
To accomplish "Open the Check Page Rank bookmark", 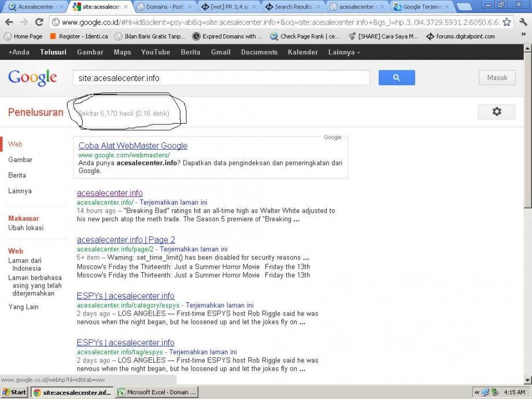I will coord(305,36).
